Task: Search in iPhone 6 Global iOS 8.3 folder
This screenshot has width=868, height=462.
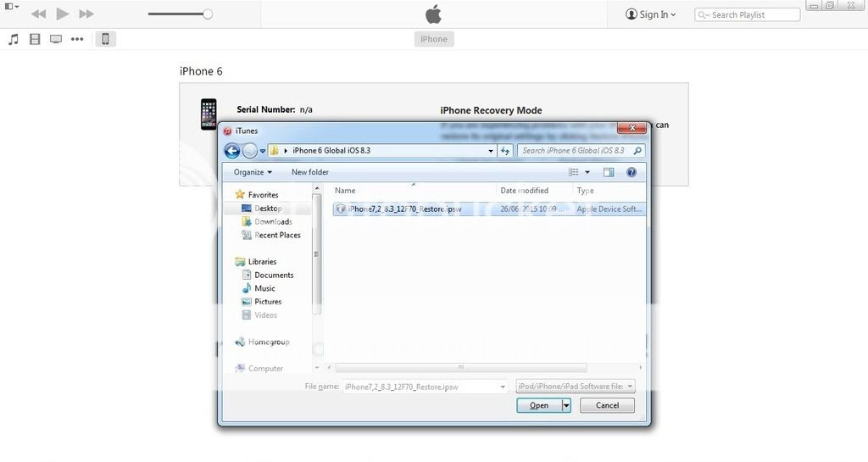Action: pyautogui.click(x=581, y=151)
